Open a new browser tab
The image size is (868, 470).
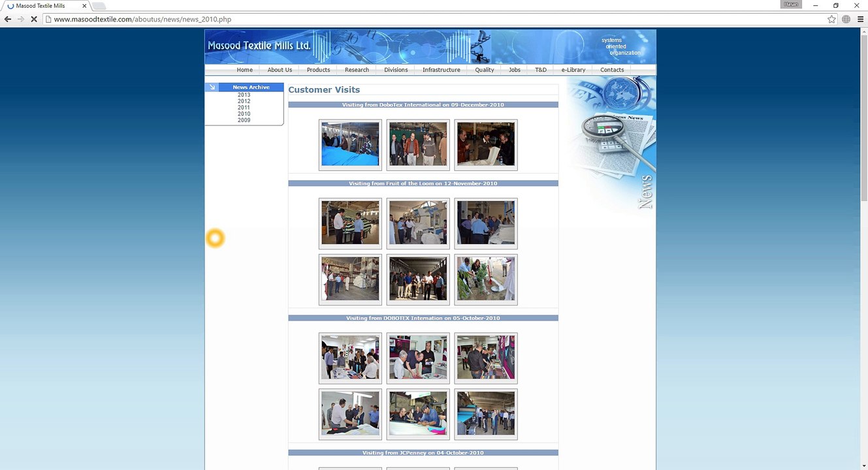tap(99, 6)
